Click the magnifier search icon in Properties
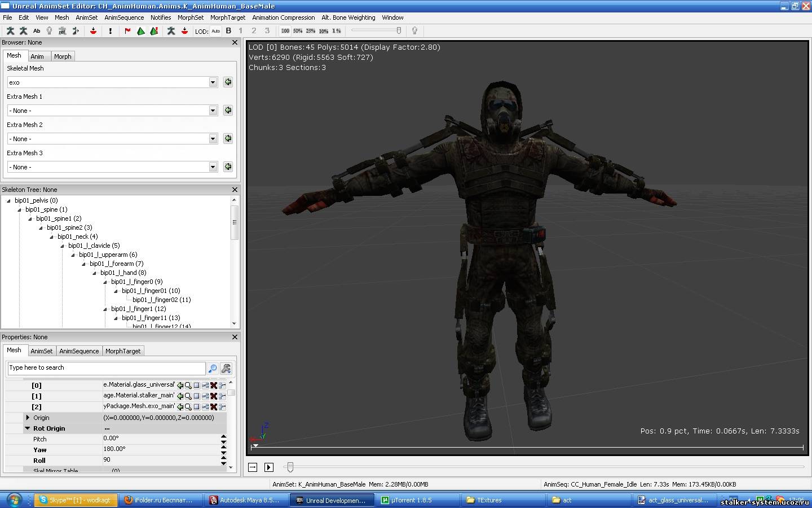Viewport: 812px width, 508px height. [213, 369]
